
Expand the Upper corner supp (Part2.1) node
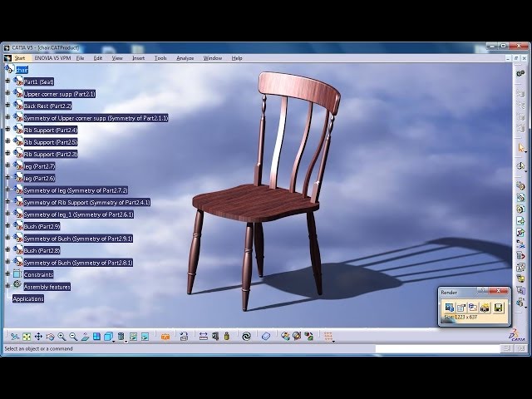coord(7,93)
